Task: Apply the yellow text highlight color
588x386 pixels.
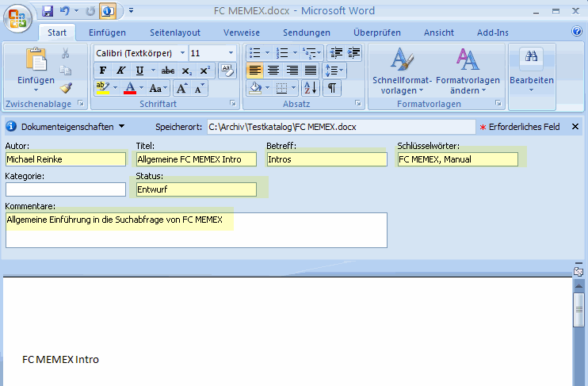Action: coord(103,88)
